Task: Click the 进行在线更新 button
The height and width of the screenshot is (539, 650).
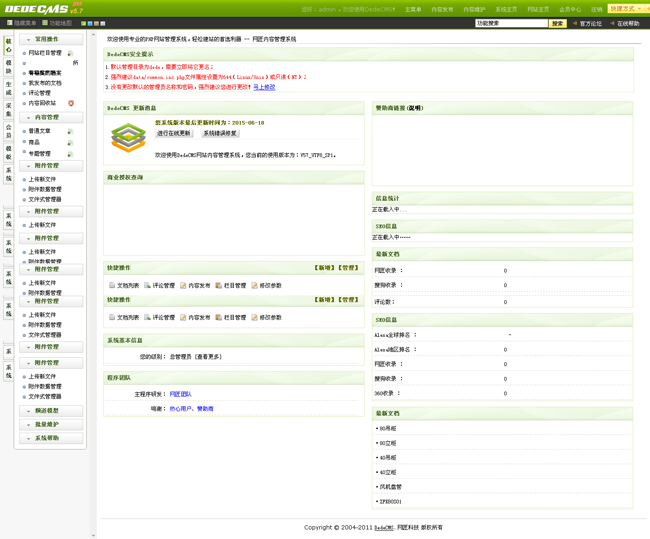Action: pos(174,133)
